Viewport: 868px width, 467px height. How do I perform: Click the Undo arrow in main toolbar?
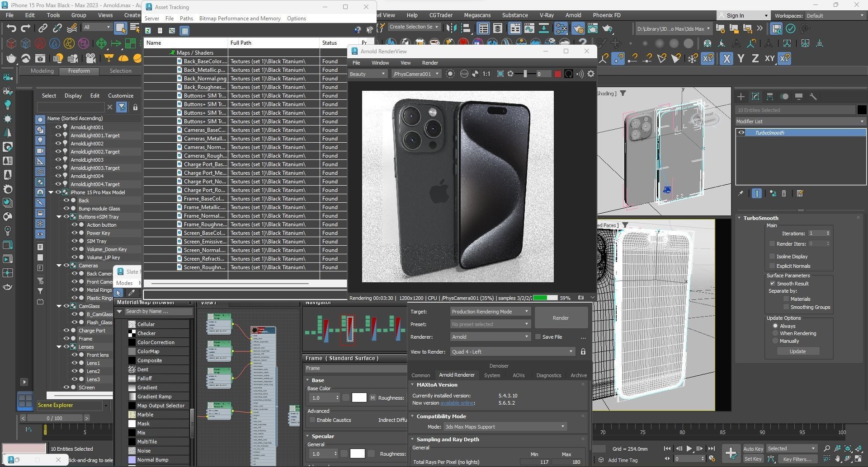point(11,28)
